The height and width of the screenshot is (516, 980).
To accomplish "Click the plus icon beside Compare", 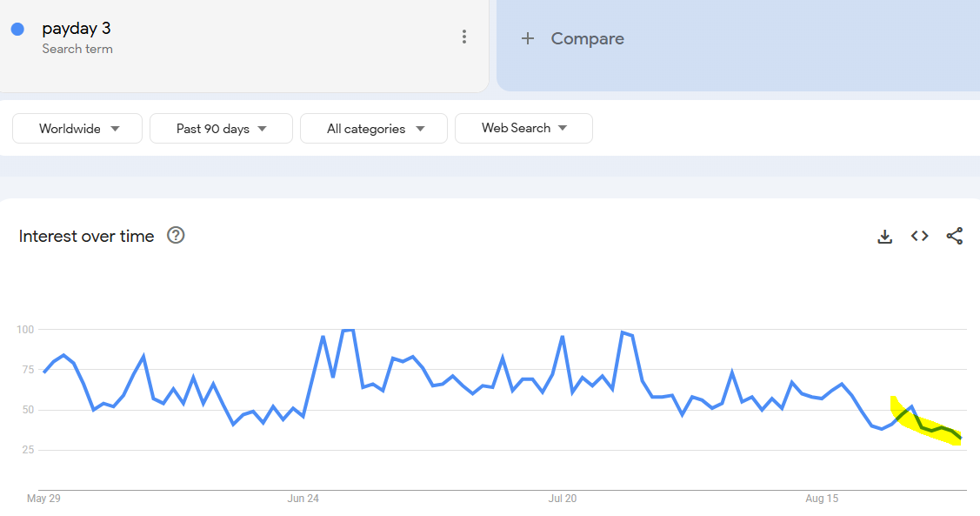I will 527,38.
